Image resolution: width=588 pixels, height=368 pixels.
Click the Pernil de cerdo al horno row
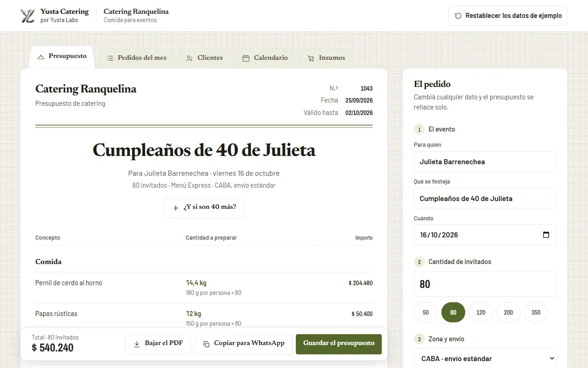[204, 287]
